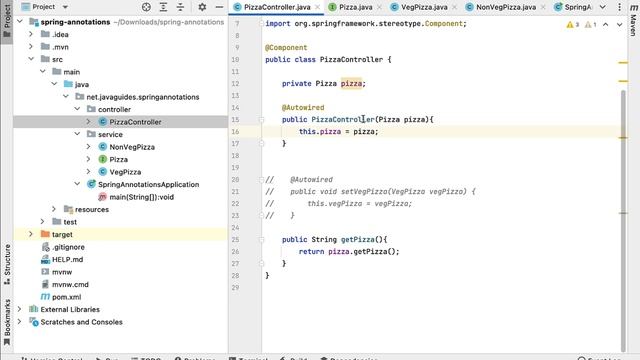Expand the VegPizza class node
This screenshot has height=360, width=640.
(x=89, y=171)
